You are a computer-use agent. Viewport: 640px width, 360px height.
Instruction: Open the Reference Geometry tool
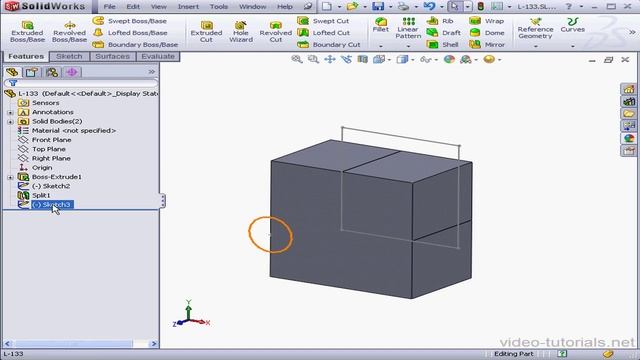[x=536, y=28]
